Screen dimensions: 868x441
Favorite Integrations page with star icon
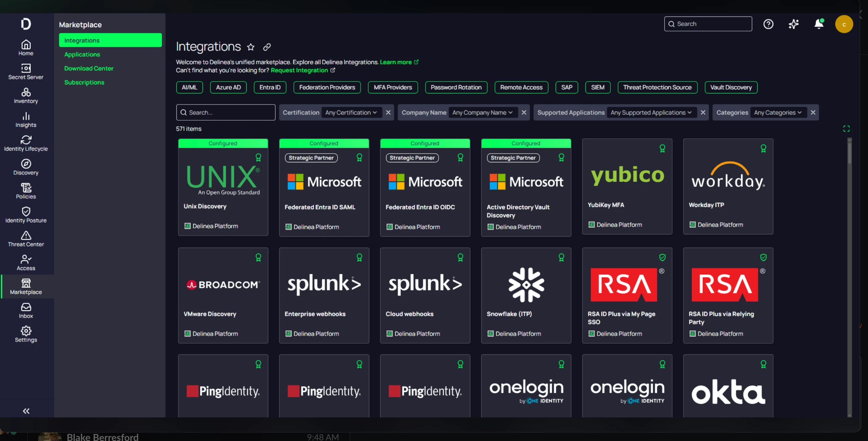click(x=251, y=47)
